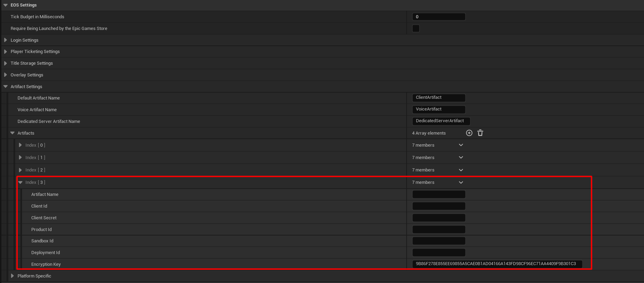Click the Tick Budget in Milliseconds field
Image resolution: width=644 pixels, height=283 pixels.
[x=439, y=17]
